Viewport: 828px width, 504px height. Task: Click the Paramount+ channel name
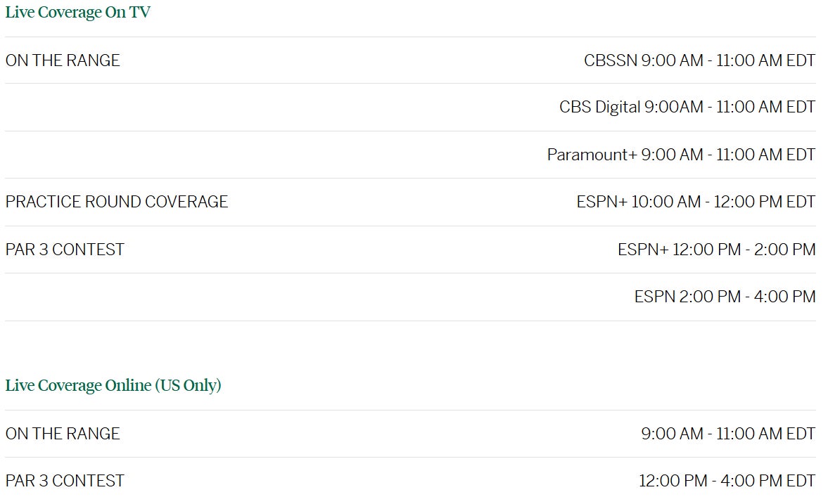[592, 154]
